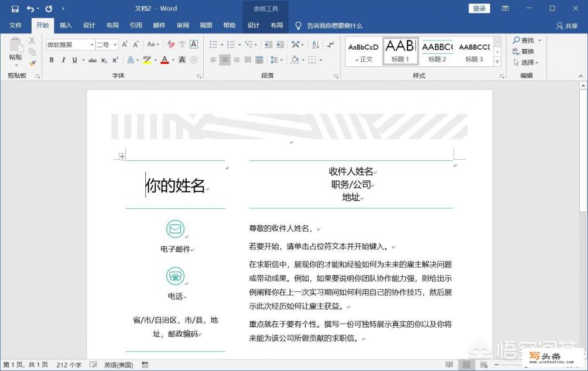
Task: Toggle Strikethrough formatting
Action: pos(93,60)
